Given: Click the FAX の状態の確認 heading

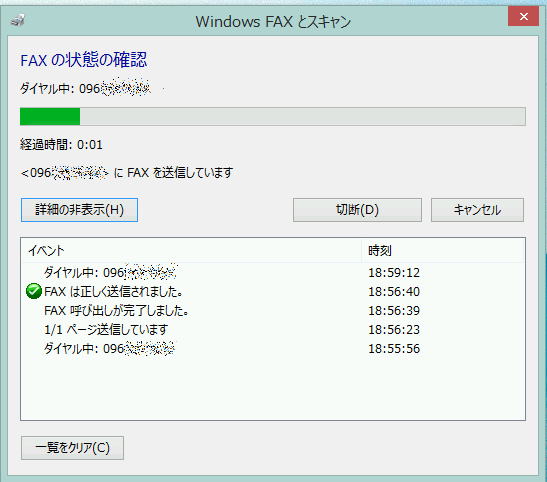Looking at the screenshot, I should (x=84, y=60).
